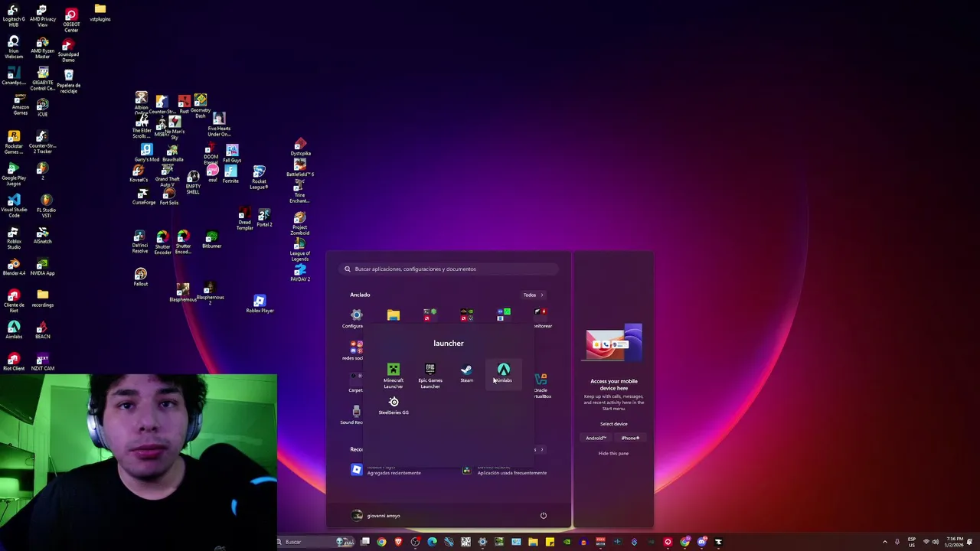Open Bitburner desktop shortcut
Viewport: 980px width, 551px height.
pyautogui.click(x=211, y=240)
